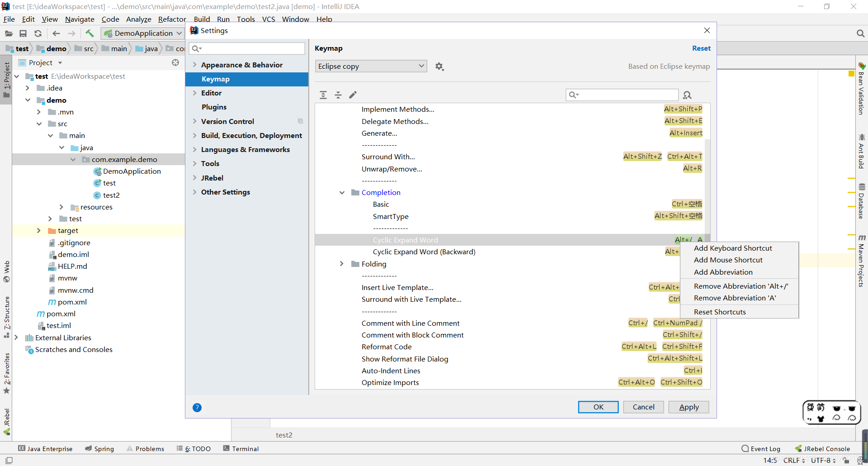Choose Reset Shortcuts from context menu

[740, 312]
